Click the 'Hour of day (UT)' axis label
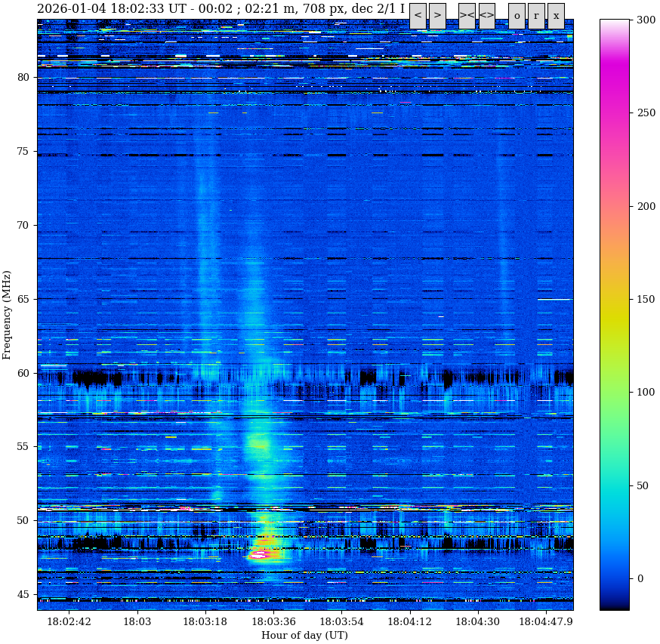This screenshot has width=660, height=644. point(304,636)
